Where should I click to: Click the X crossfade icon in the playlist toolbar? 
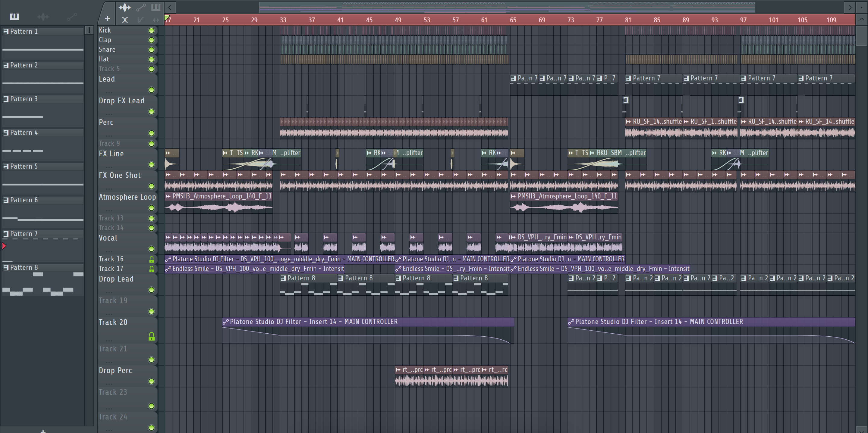coord(125,20)
